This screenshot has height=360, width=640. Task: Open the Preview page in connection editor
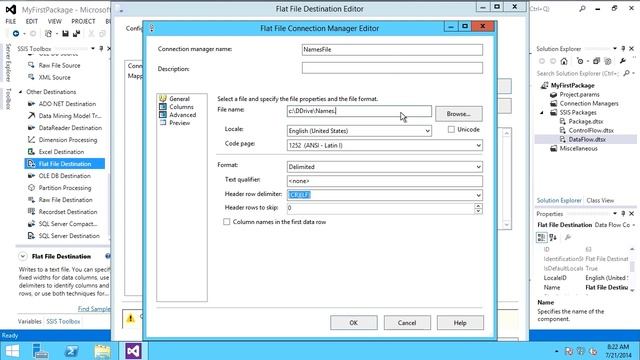(x=180, y=123)
